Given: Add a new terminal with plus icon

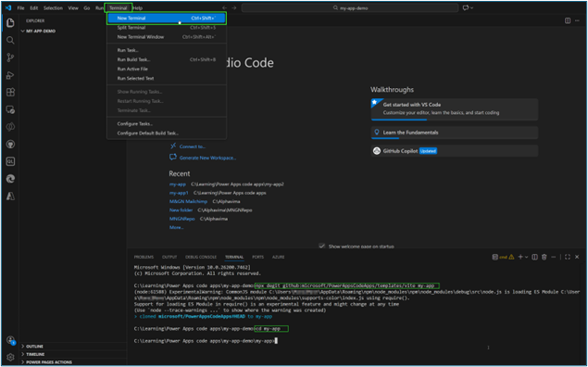Looking at the screenshot, I should (x=520, y=257).
